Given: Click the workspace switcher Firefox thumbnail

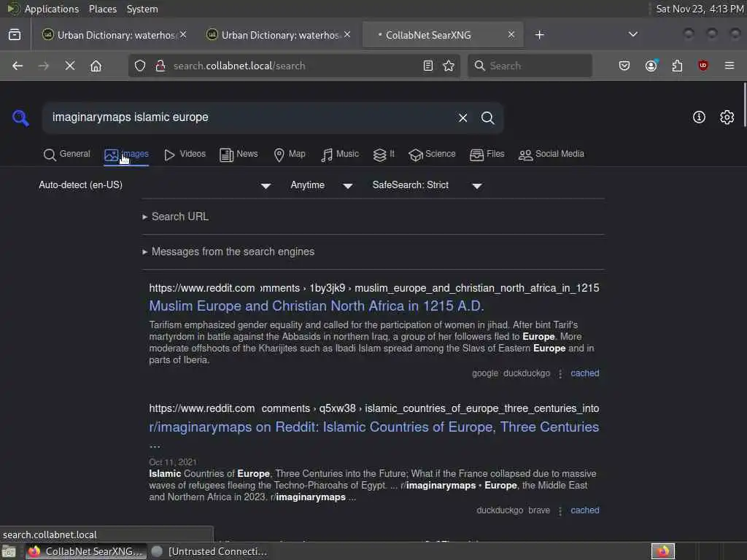Looking at the screenshot, I should click(662, 551).
